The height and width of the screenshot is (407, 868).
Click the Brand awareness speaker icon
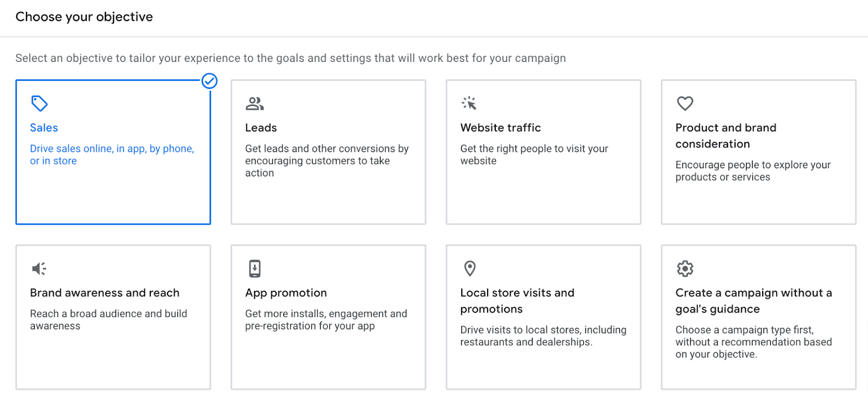click(x=38, y=268)
